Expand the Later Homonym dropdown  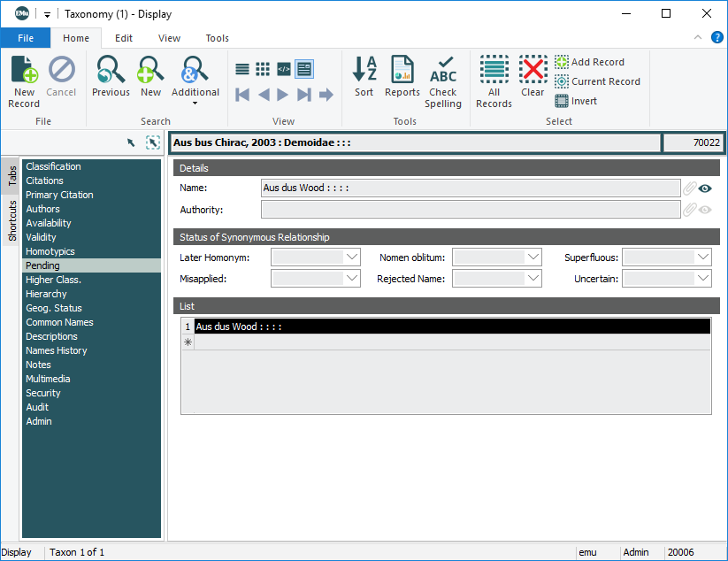click(x=352, y=257)
